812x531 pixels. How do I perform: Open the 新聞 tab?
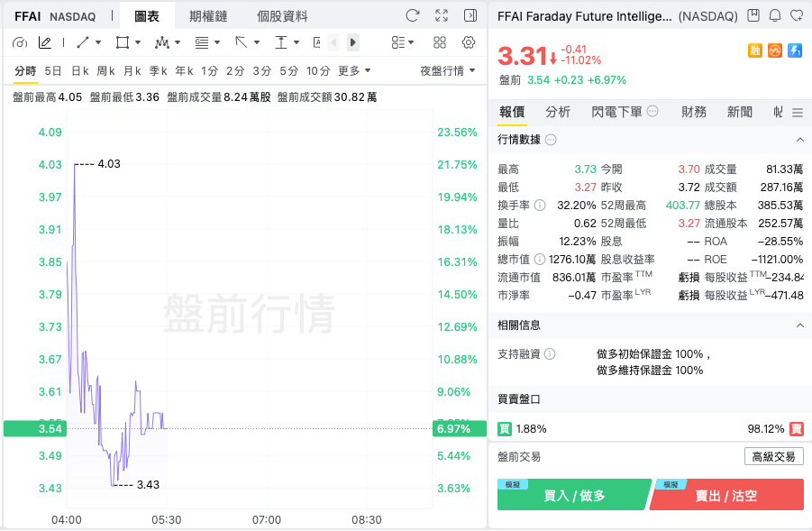(x=740, y=112)
